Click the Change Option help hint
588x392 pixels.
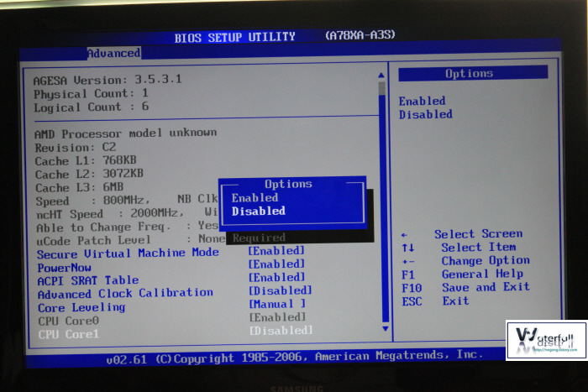(465, 261)
